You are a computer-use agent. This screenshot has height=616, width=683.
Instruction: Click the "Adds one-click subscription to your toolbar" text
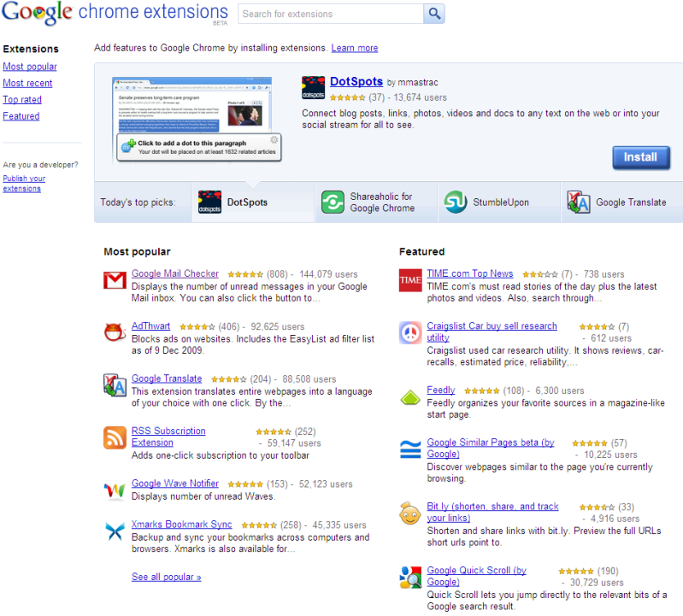point(221,455)
